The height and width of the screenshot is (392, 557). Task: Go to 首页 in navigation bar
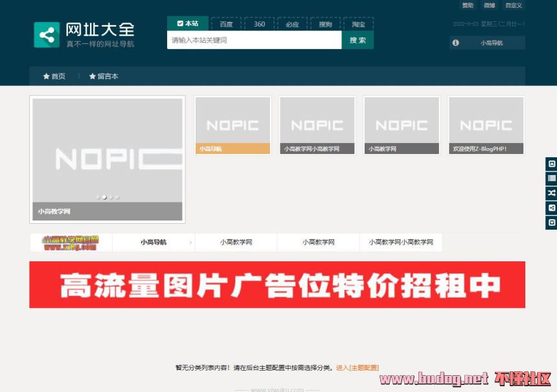pyautogui.click(x=54, y=76)
